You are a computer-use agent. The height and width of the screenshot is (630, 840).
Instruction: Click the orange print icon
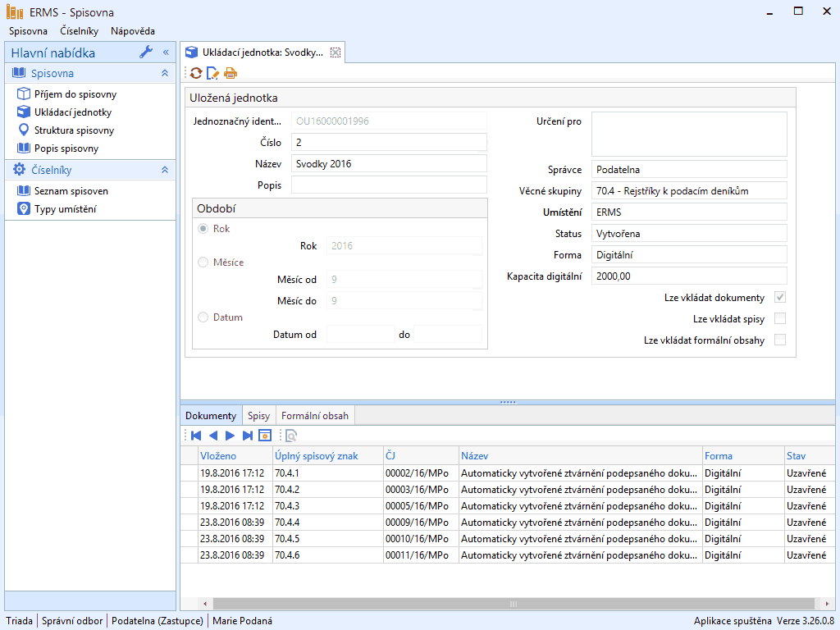point(231,73)
